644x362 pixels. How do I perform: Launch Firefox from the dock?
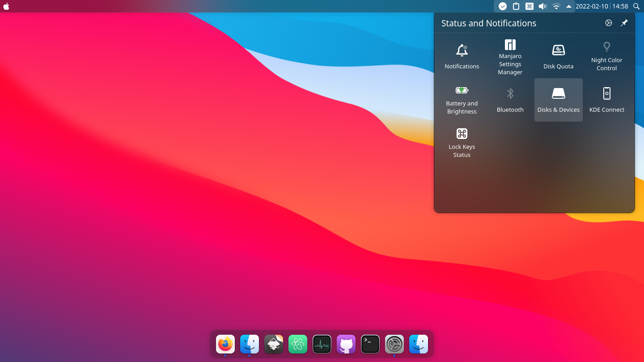click(x=225, y=344)
